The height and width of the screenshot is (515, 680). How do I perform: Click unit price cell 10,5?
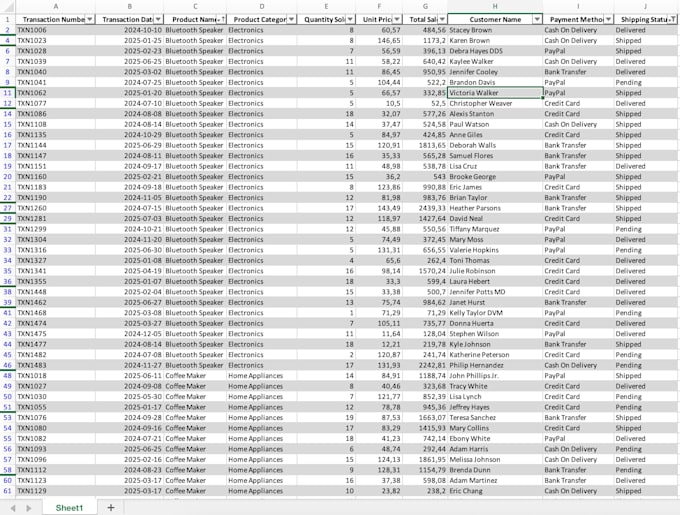coord(379,103)
